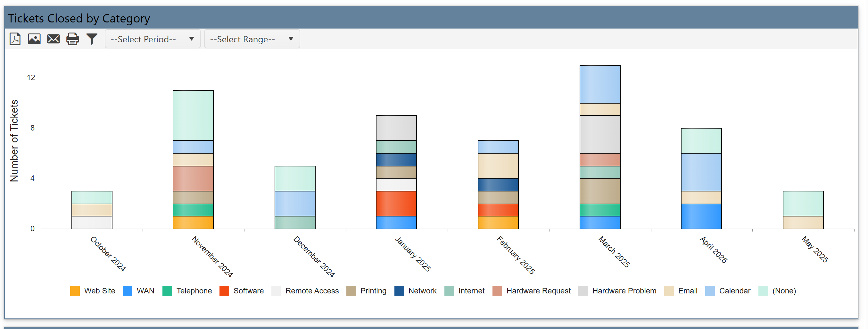The image size is (868, 329).
Task: Click the Network legend label
Action: [x=422, y=291]
